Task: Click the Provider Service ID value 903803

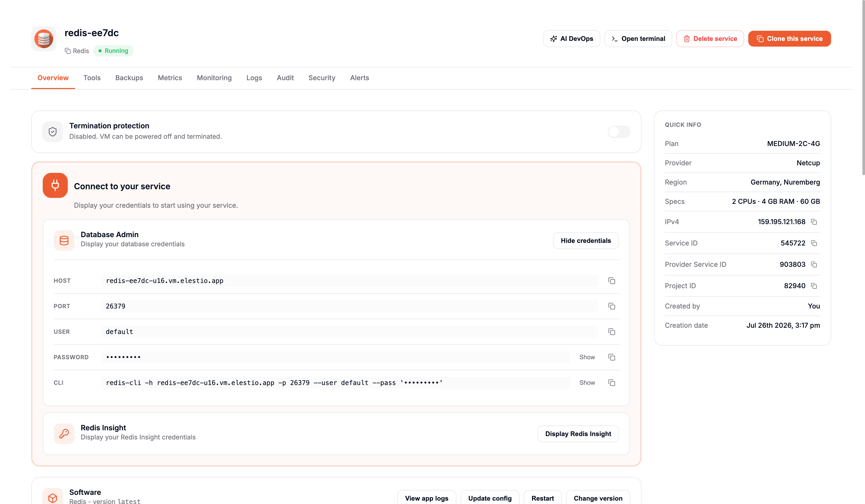Action: click(x=792, y=264)
